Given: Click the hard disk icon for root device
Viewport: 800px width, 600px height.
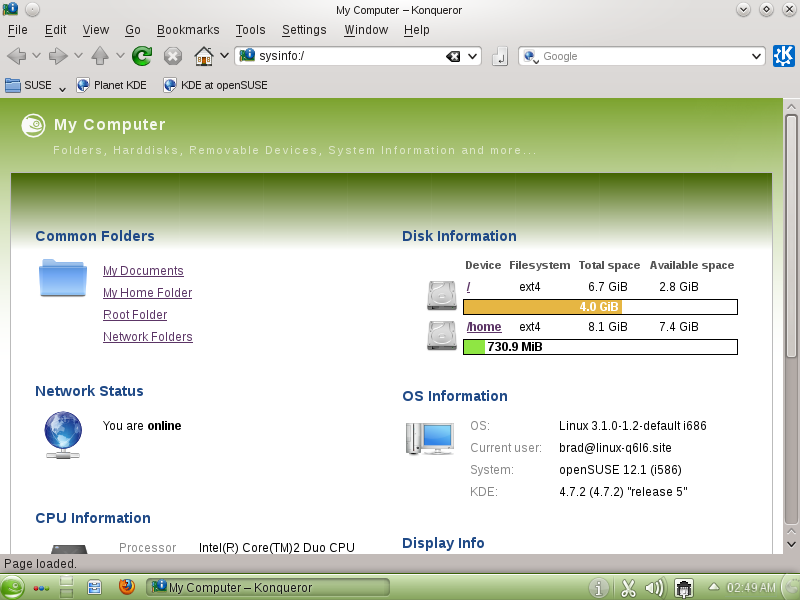Looking at the screenshot, I should click(442, 295).
